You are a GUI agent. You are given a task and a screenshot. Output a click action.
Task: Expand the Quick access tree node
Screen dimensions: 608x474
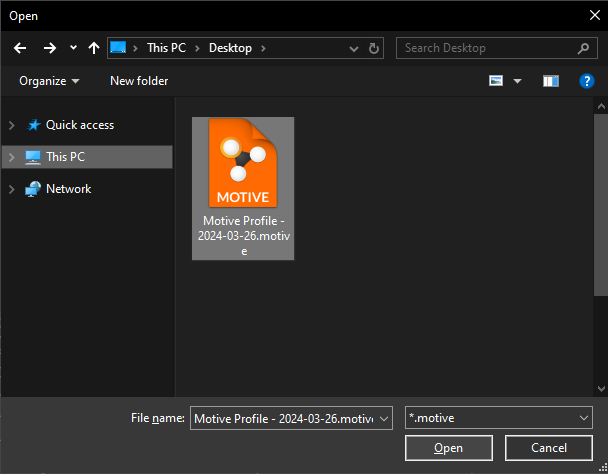point(11,125)
